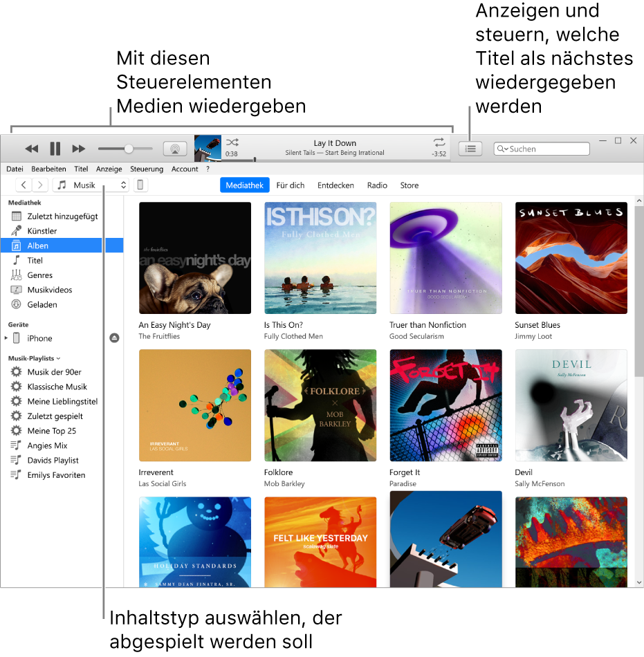Switch to the Mediathek tab
Screen dimensions: 644x657
[x=244, y=185]
